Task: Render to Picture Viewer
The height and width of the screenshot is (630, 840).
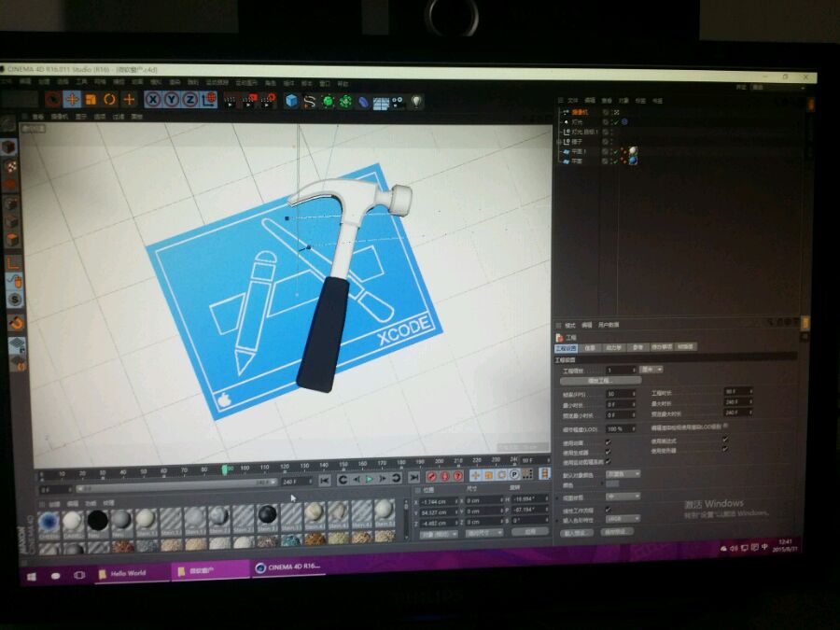Action: [x=249, y=100]
